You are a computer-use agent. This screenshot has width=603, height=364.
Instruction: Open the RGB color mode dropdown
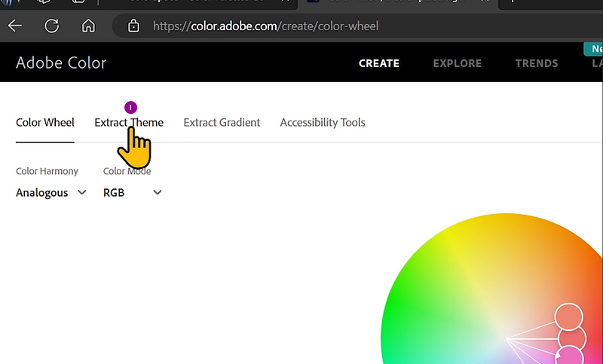[133, 193]
